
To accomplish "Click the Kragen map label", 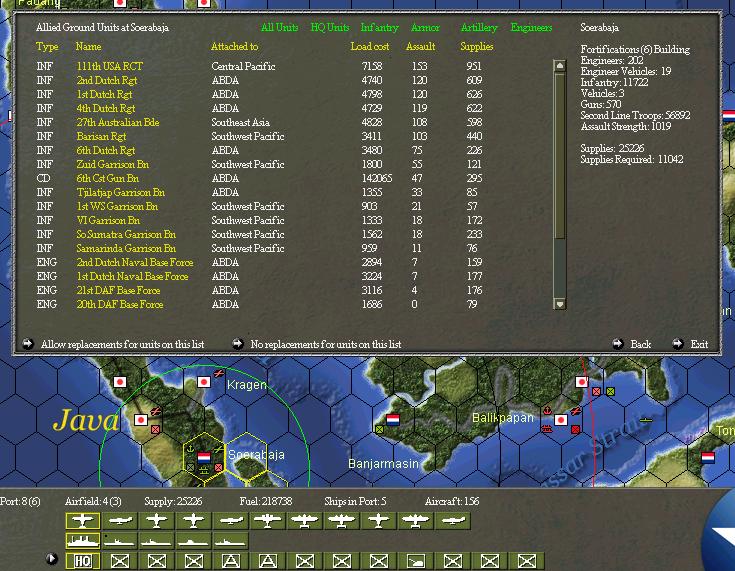I will [247, 385].
